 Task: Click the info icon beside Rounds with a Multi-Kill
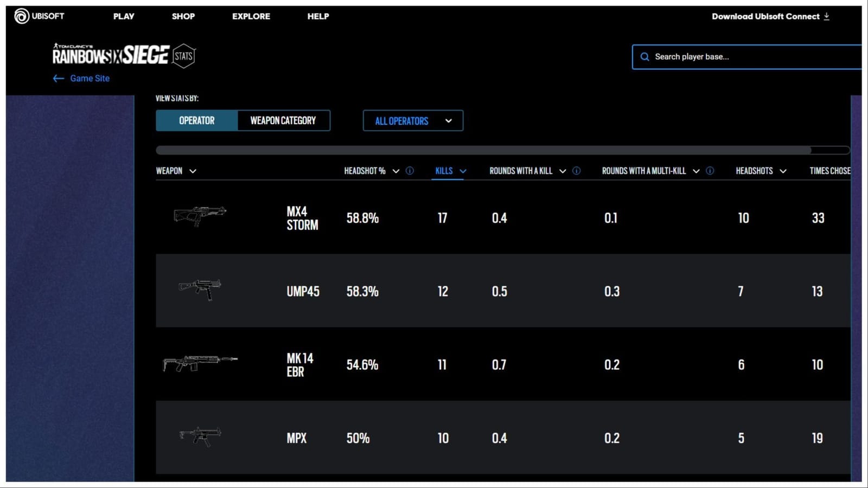tap(709, 171)
